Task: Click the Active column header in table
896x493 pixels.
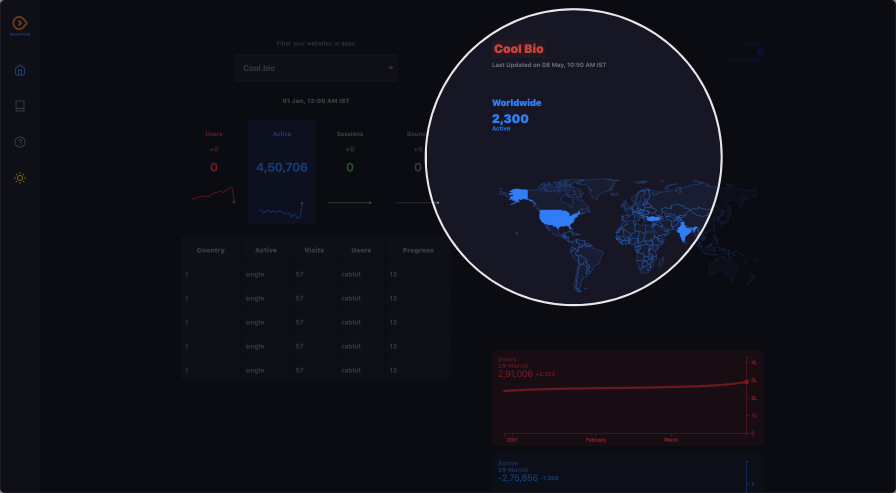Action: 266,250
